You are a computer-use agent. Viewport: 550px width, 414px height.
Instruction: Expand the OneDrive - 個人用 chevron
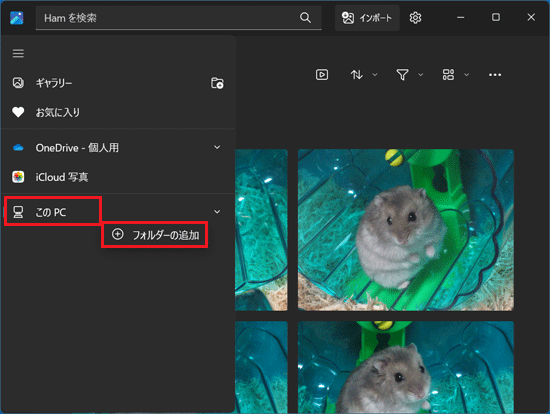click(x=217, y=147)
